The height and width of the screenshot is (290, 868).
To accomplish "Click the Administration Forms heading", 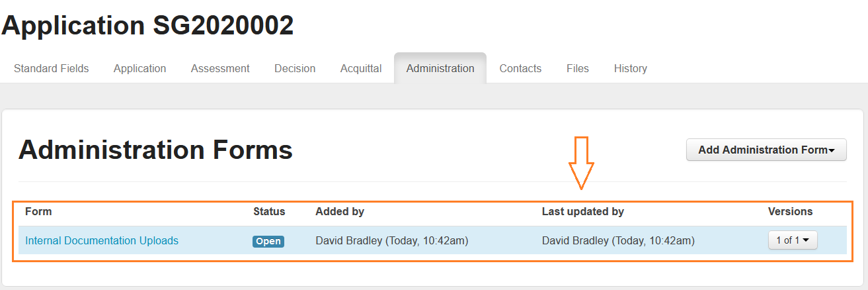I will [x=155, y=150].
